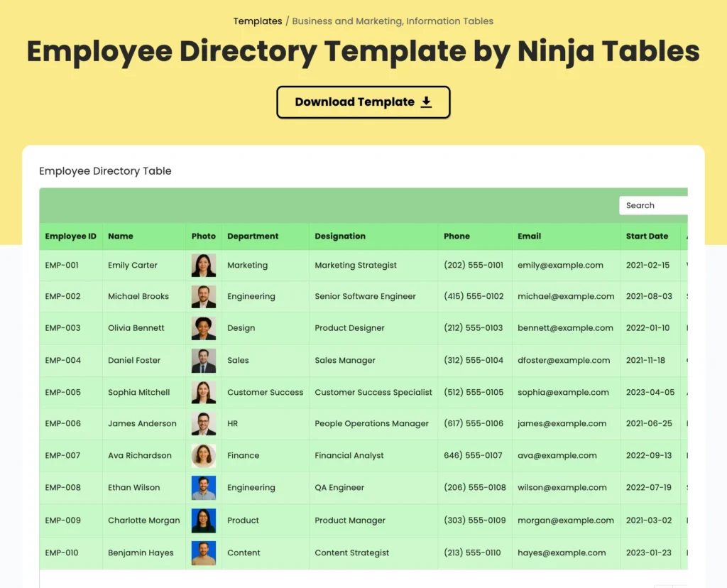
Task: Click the email emily@example.com
Action: tap(560, 266)
